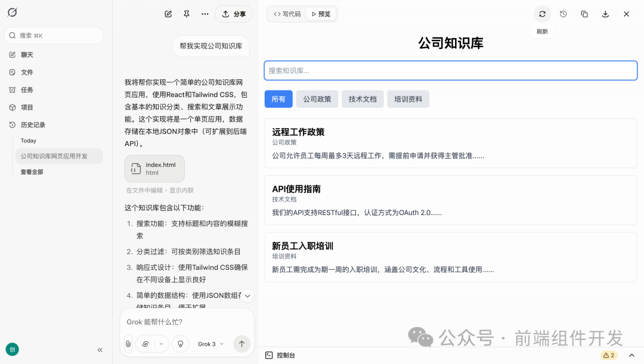The image size is (644, 364).
Task: Refresh the preview with the 刷新 icon
Action: [x=541, y=14]
